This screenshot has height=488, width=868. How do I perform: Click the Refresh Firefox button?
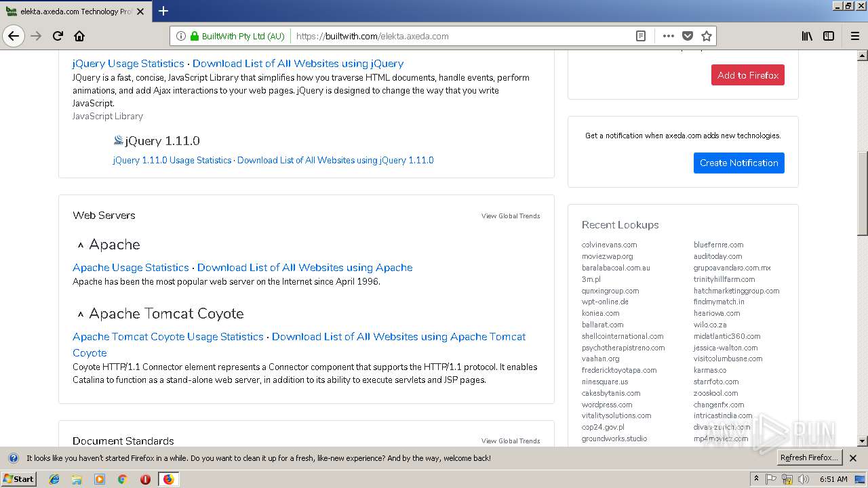click(809, 457)
